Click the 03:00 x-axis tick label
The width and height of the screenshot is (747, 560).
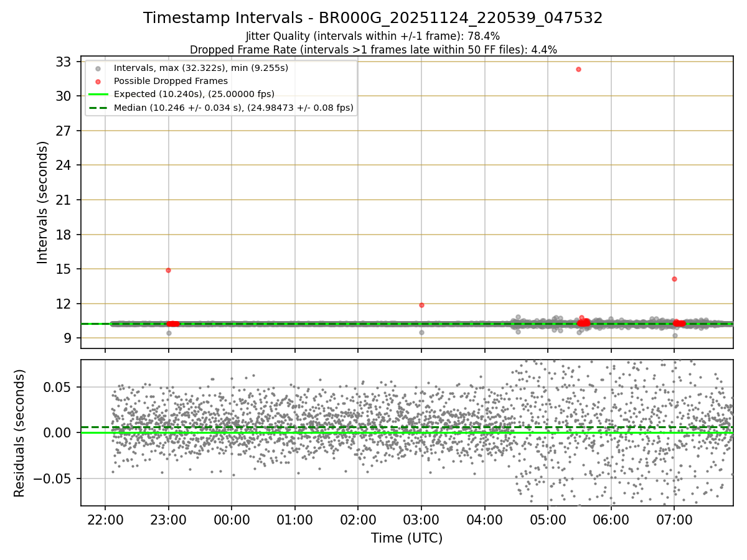point(421,519)
